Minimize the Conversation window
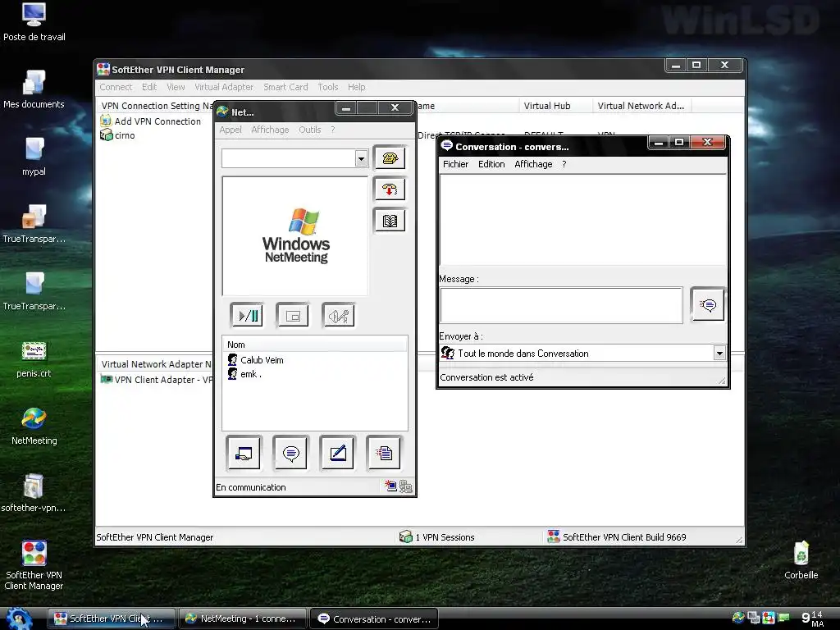This screenshot has width=840, height=630. coord(659,142)
